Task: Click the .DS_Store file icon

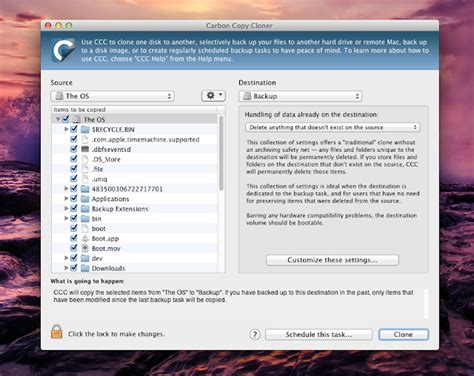Action: click(85, 159)
